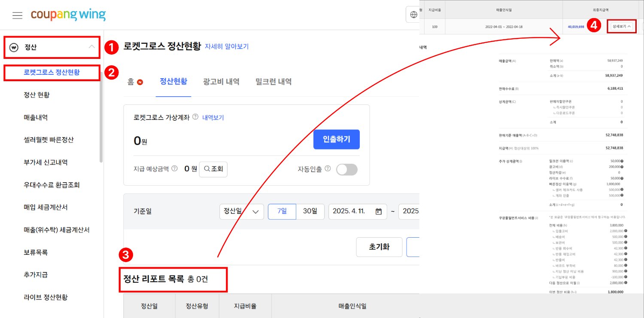The width and height of the screenshot is (644, 318).
Task: Click the 판매수수료 value 6,188,411
Action: 615,88
